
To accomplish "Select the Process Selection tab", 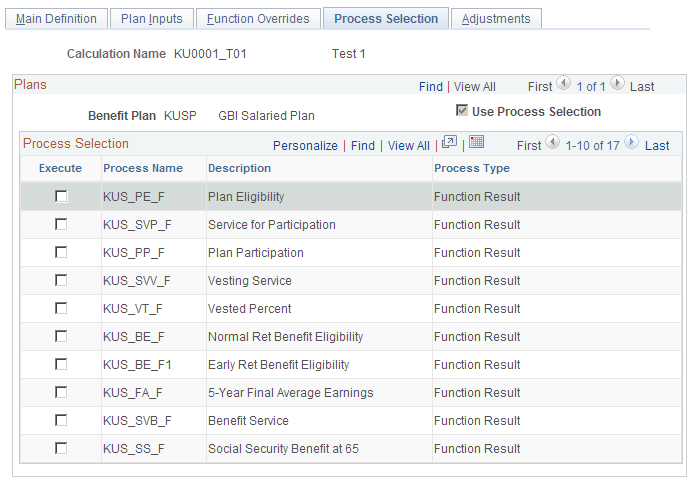I will 386,19.
